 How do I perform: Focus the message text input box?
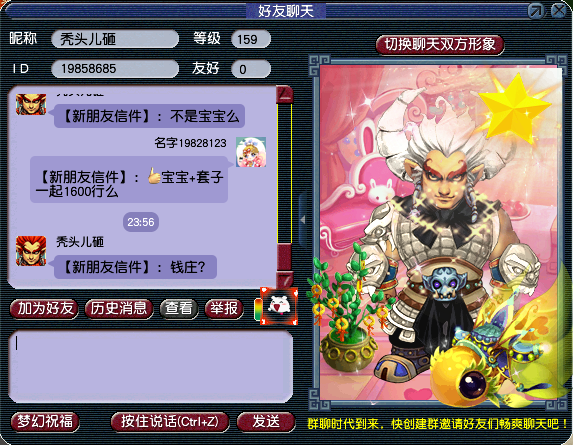tap(151, 366)
